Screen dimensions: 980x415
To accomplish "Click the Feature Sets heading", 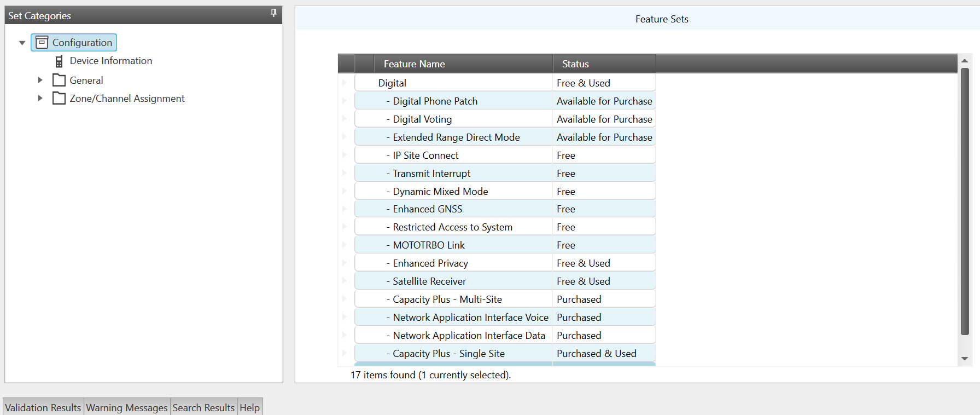I will [x=662, y=19].
